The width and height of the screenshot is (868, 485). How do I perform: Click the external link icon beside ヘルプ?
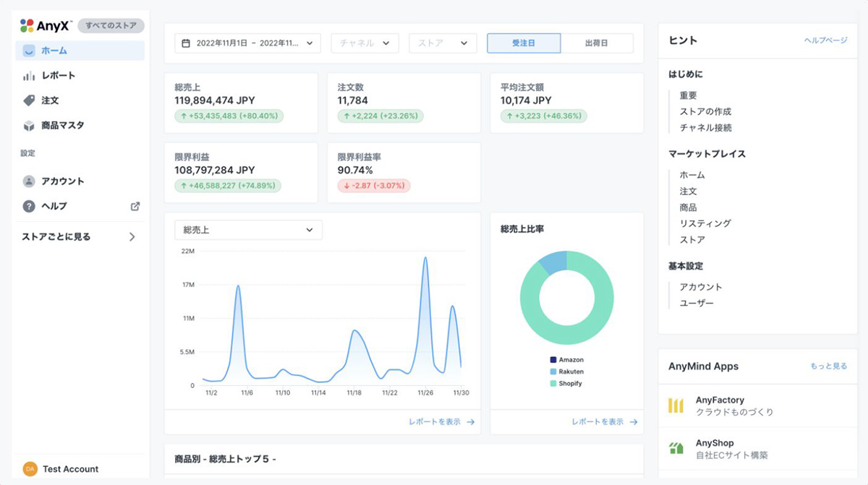[135, 206]
